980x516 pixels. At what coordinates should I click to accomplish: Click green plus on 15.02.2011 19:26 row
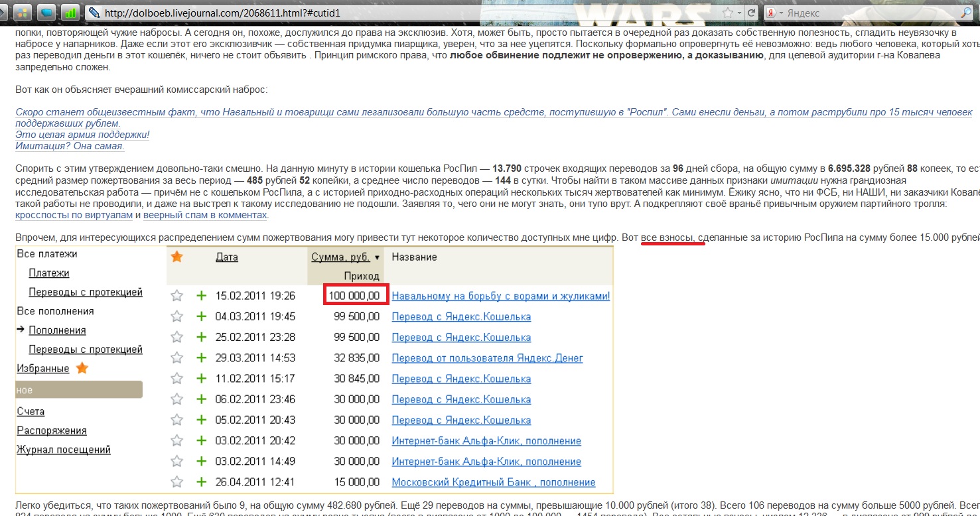coord(201,296)
